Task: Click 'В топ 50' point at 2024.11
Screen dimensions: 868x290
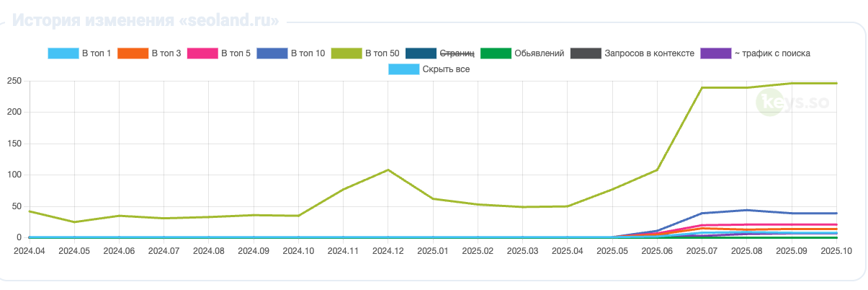Action: (344, 189)
